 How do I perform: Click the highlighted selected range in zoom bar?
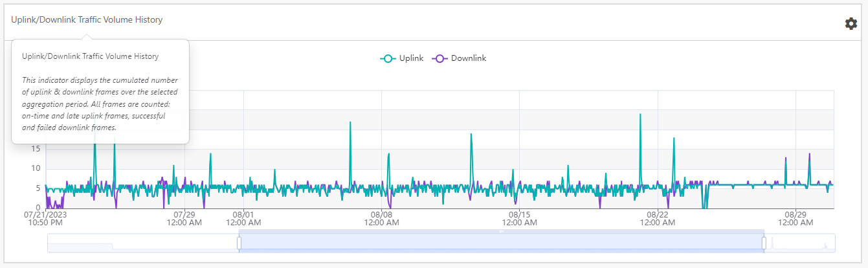(501, 243)
